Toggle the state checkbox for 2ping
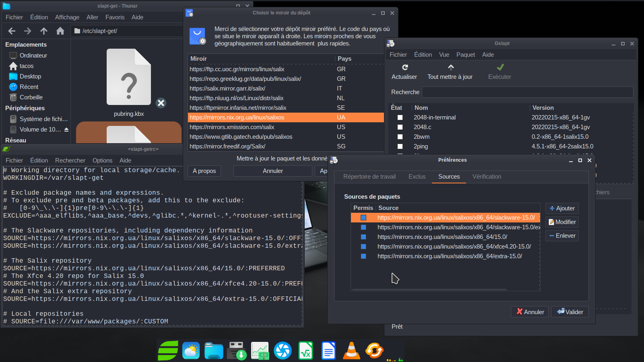The image size is (644, 362). [x=400, y=146]
